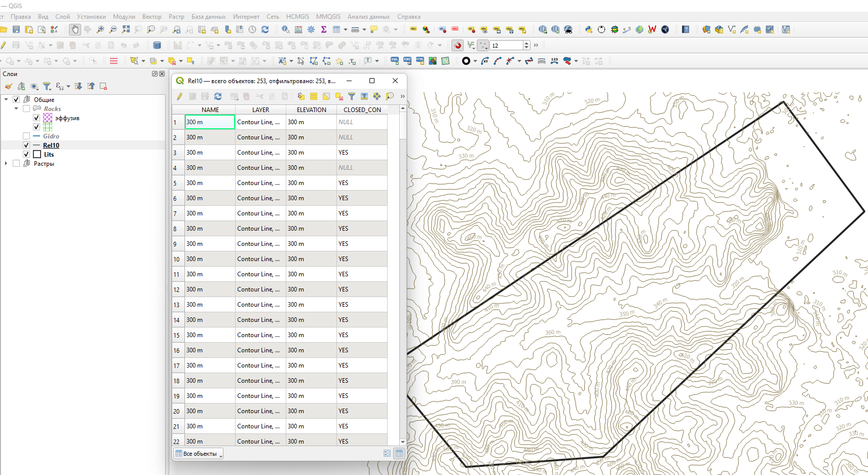The width and height of the screenshot is (868, 475).
Task: Click the red W plugin icon
Action: (x=652, y=29)
